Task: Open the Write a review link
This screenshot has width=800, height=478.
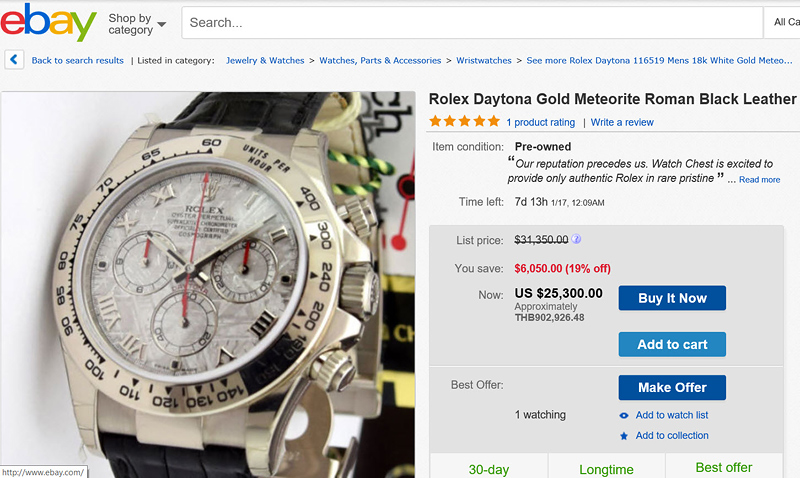Action: [622, 123]
